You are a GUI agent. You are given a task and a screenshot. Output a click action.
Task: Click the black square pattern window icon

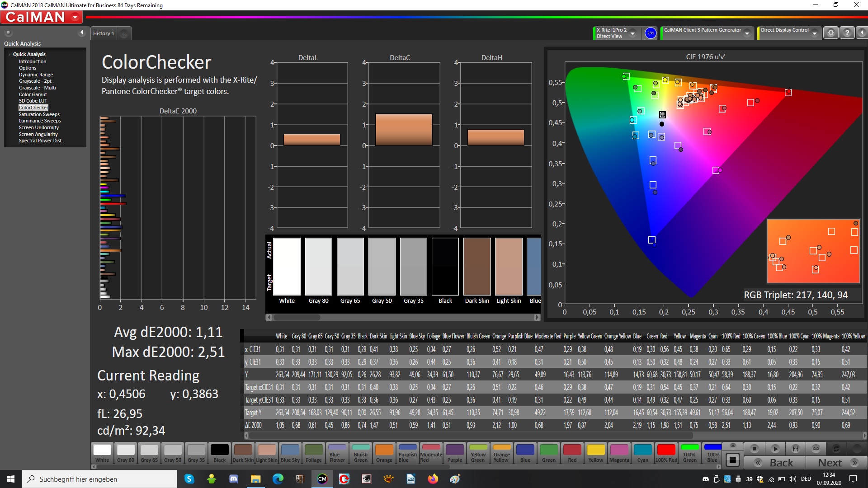pyautogui.click(x=732, y=460)
